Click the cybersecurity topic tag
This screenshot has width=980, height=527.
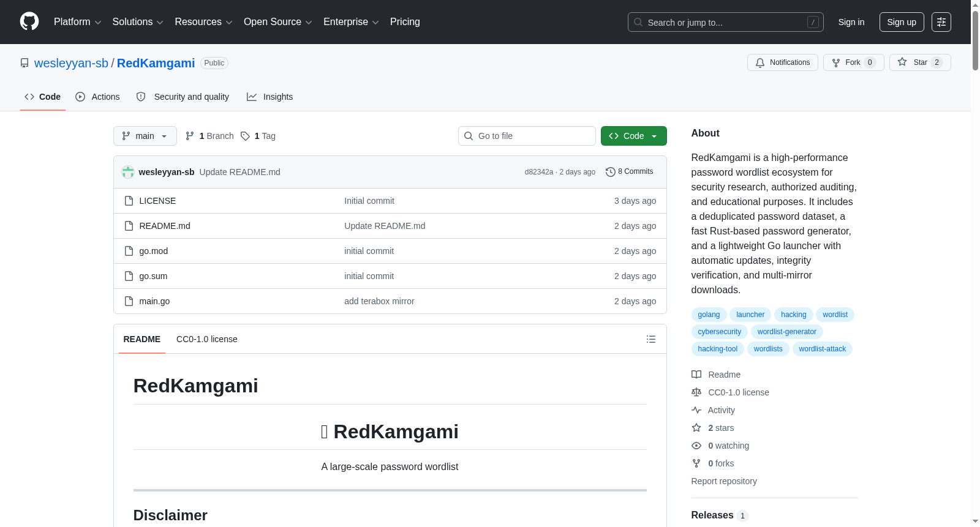[x=720, y=332]
